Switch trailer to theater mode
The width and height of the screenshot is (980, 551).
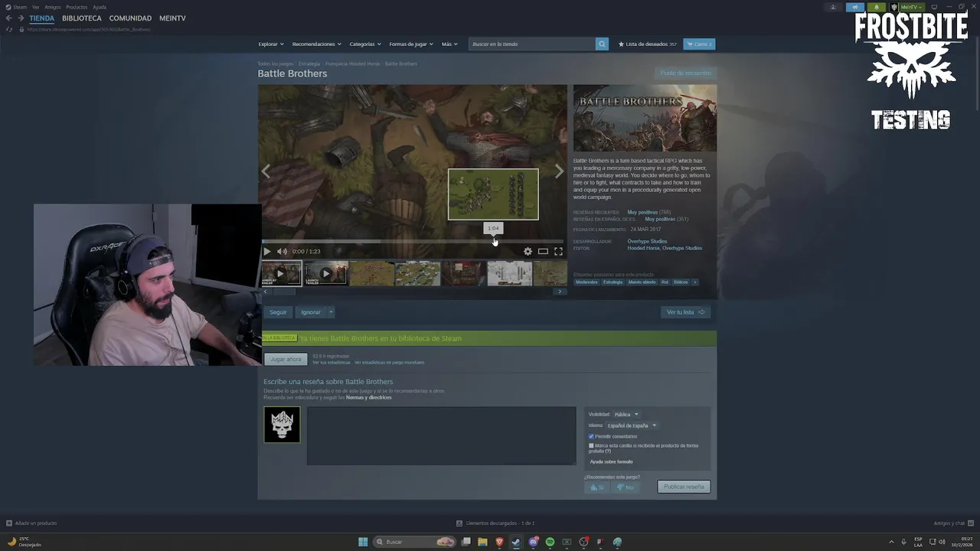543,251
